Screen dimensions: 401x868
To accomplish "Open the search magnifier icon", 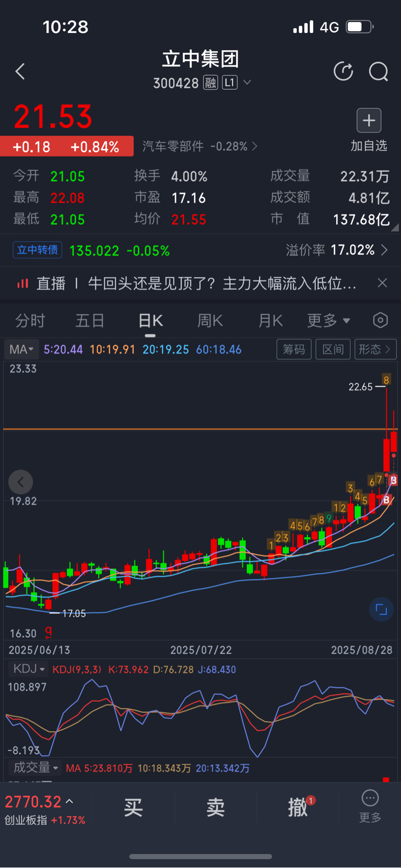I will (x=379, y=72).
